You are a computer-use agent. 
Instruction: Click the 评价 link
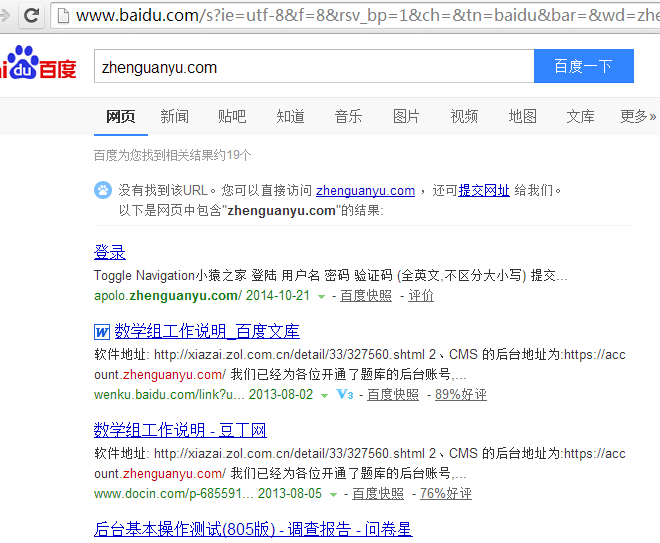tap(421, 295)
